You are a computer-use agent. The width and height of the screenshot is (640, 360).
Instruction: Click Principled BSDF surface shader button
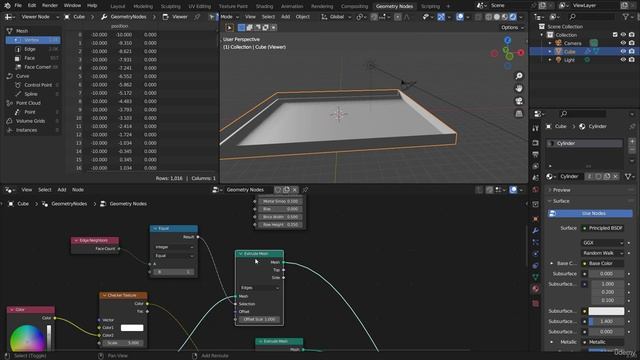pyautogui.click(x=602, y=228)
